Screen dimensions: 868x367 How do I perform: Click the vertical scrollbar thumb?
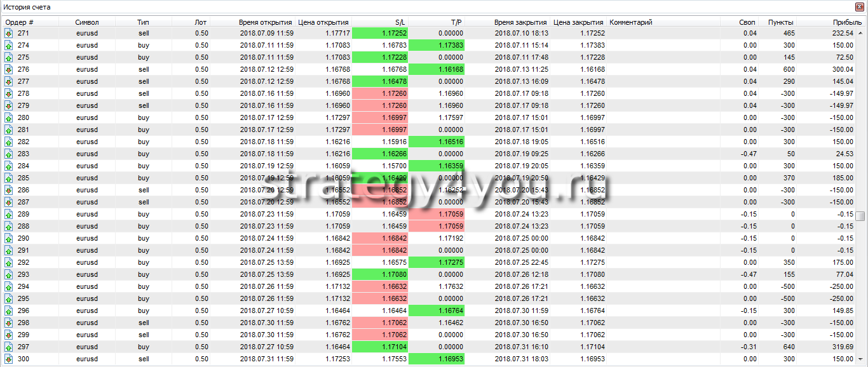tap(860, 217)
